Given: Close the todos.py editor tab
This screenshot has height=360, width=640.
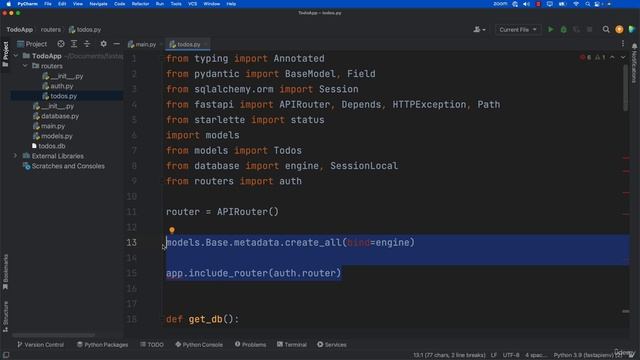Looking at the screenshot, I should (206, 44).
